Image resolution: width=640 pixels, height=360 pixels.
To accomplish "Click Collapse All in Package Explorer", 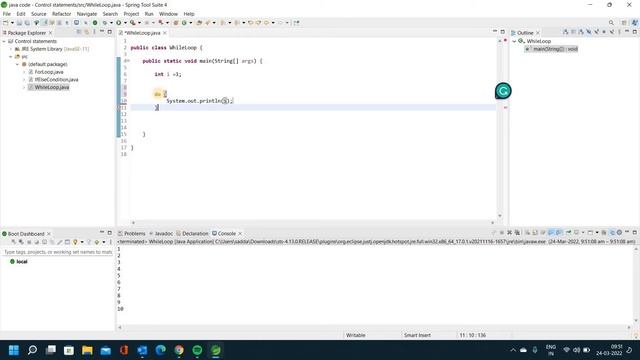I will point(79,32).
